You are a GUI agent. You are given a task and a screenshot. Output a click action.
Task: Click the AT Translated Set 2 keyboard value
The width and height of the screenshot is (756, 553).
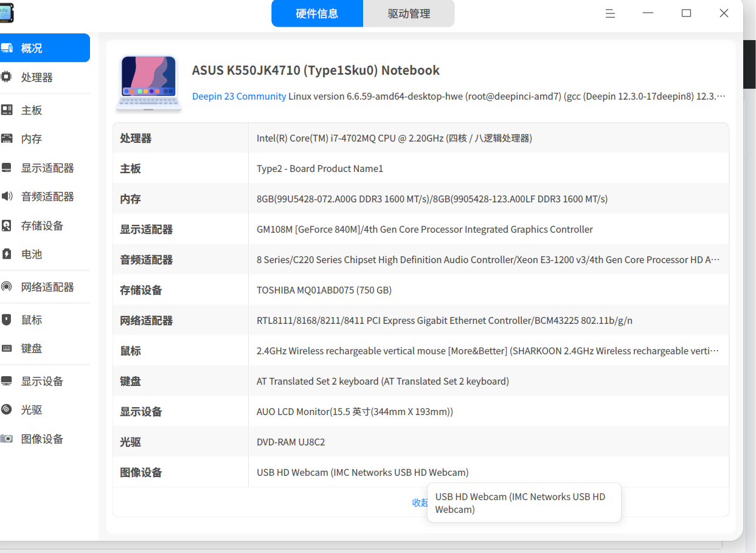coord(383,381)
